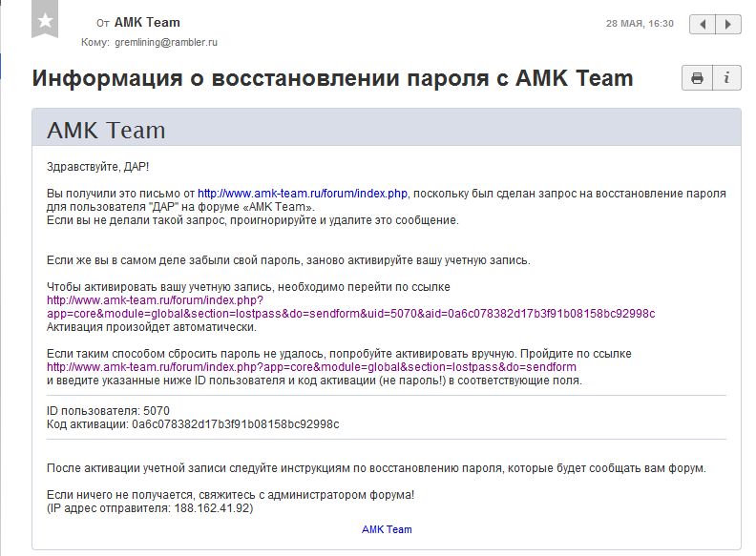Click the AMK Team footer link
756x556 pixels.
tap(387, 529)
